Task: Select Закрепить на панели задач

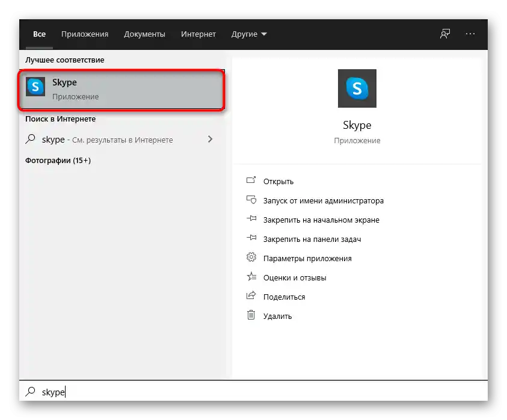Action: 312,239
